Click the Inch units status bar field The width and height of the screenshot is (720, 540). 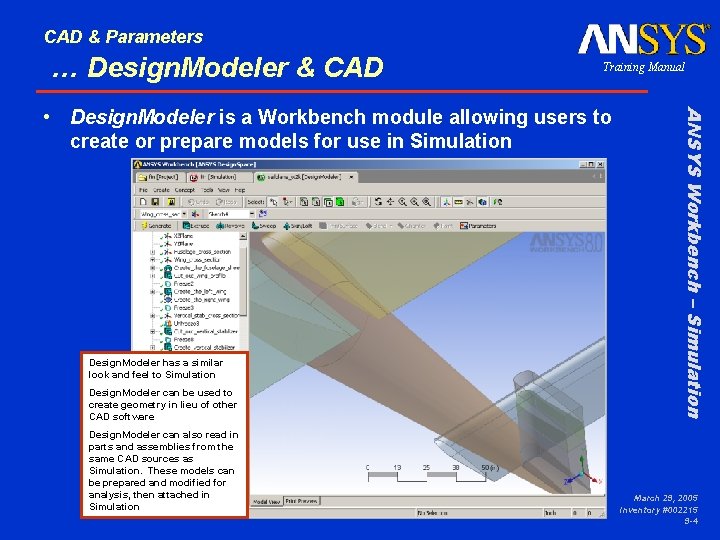(x=555, y=513)
